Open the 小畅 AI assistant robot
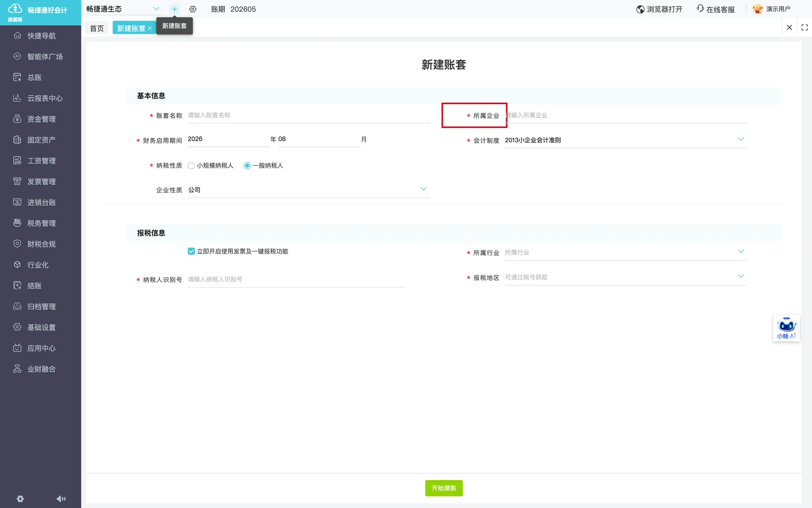This screenshot has width=812, height=508. pos(787,328)
